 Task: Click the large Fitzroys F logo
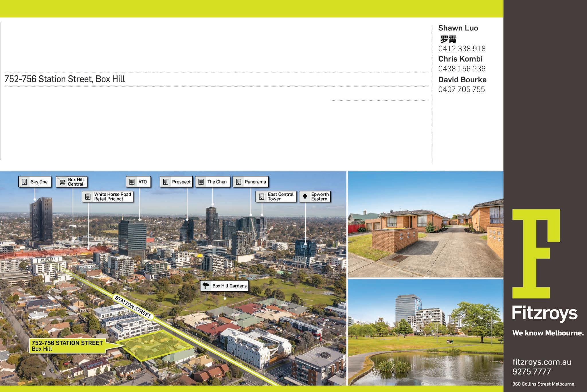(536, 254)
